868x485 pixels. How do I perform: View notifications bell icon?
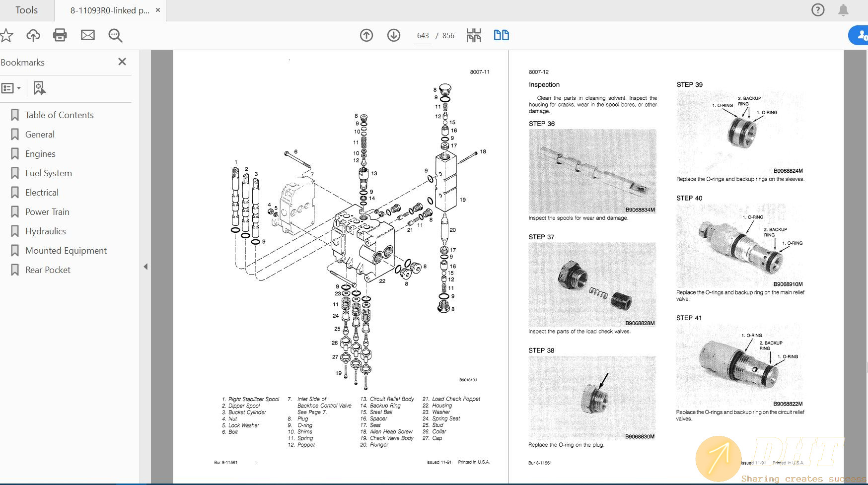[x=843, y=10]
